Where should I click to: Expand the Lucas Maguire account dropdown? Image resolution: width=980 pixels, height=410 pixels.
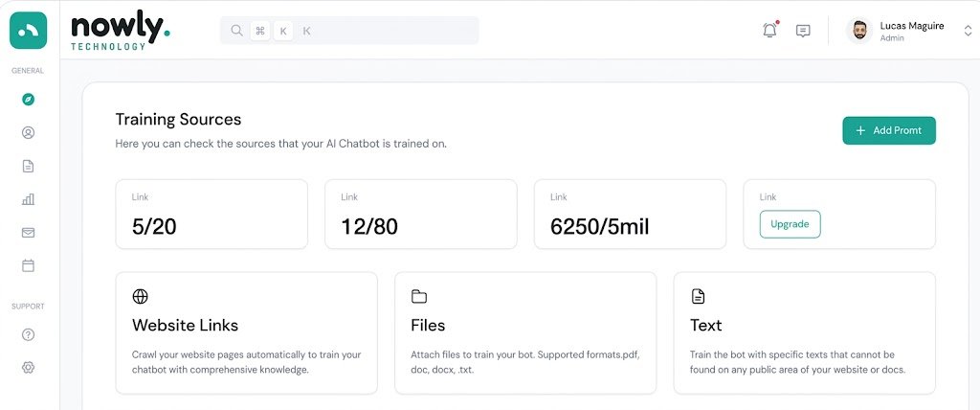pos(969,31)
